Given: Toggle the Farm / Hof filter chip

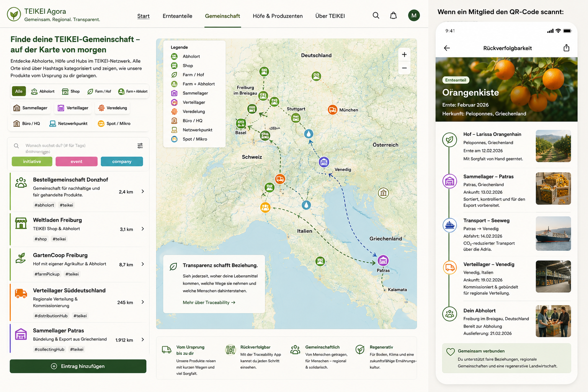Looking at the screenshot, I should (99, 91).
